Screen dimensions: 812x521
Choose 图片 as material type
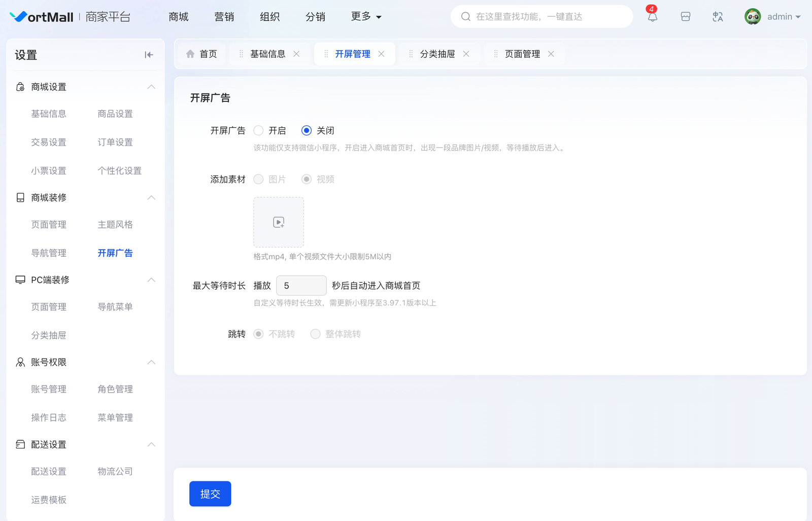click(259, 179)
